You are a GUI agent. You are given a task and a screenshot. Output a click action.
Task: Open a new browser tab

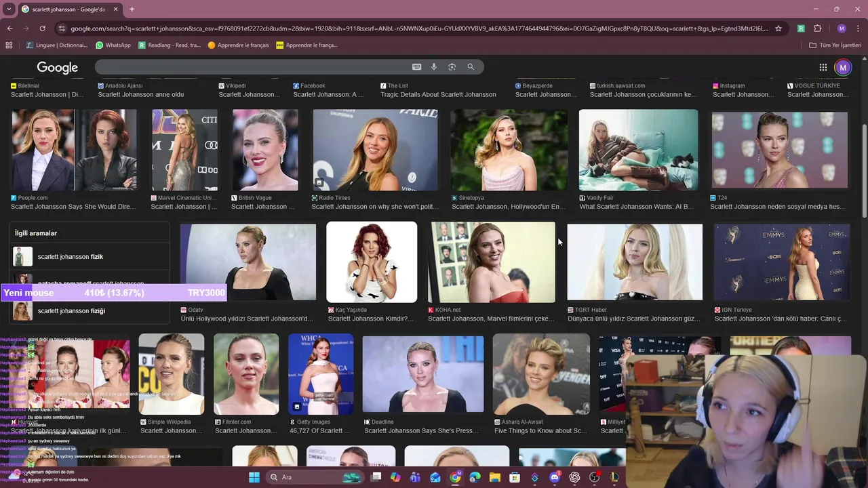tap(132, 9)
